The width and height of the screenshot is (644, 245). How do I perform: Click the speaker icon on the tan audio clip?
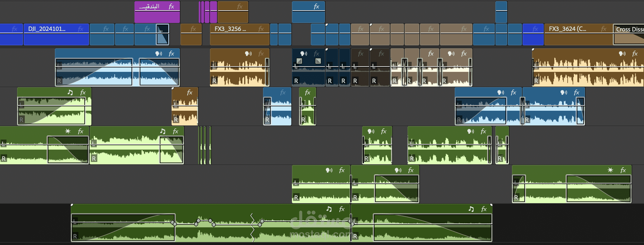tap(451, 54)
